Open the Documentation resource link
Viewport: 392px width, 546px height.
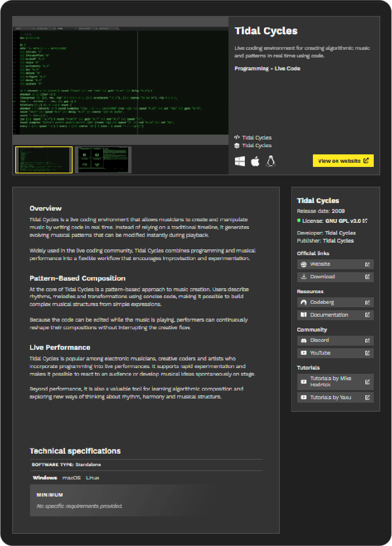click(x=335, y=315)
